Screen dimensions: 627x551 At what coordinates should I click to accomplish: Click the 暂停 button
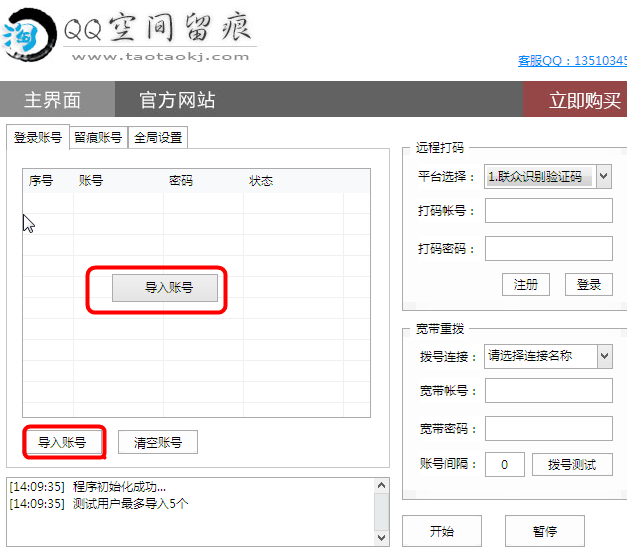coord(545,531)
